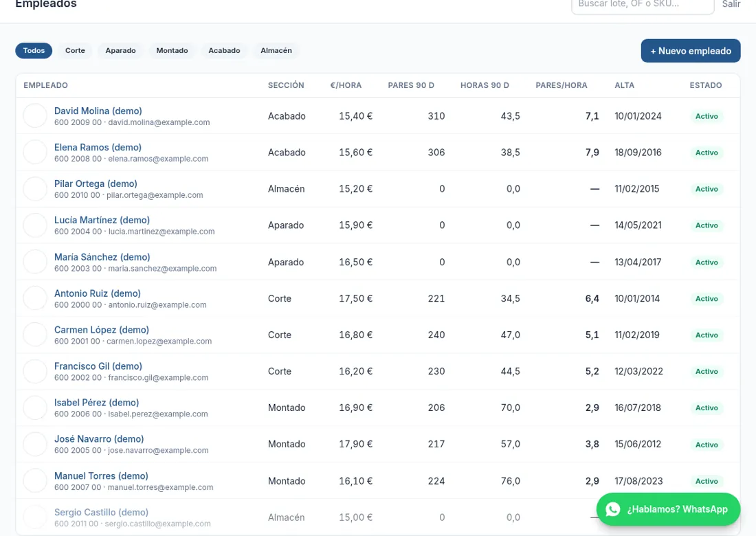The image size is (756, 536).
Task: Click the PARES 90 D column header
Action: (411, 85)
